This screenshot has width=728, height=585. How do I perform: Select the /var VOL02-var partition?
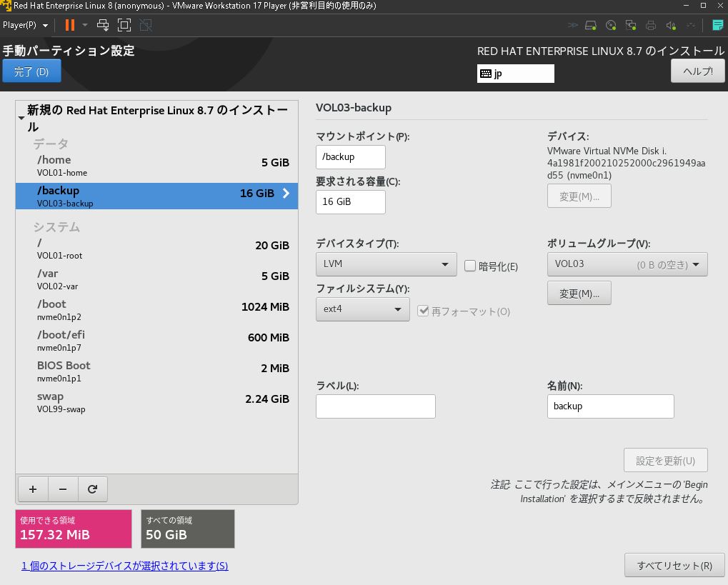157,279
